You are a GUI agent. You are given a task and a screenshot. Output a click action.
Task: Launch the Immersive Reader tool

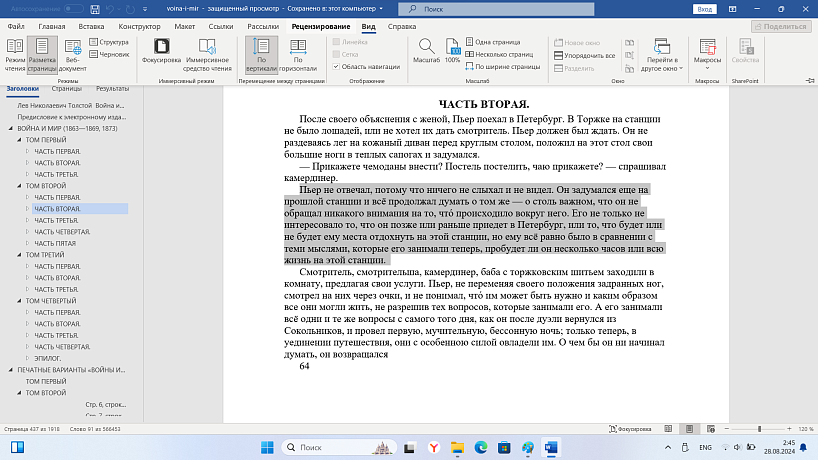[207, 54]
